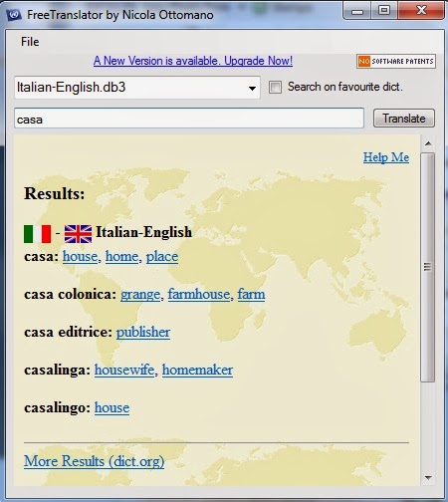Enable Search on favourite dict. checkbox
This screenshot has height=502, width=448.
click(x=275, y=88)
